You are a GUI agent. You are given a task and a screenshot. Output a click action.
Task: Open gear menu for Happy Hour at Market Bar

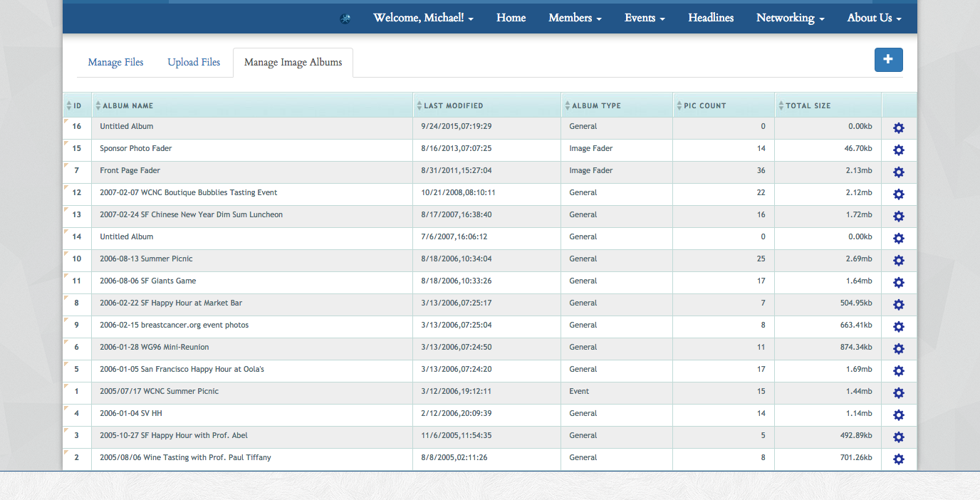899,305
